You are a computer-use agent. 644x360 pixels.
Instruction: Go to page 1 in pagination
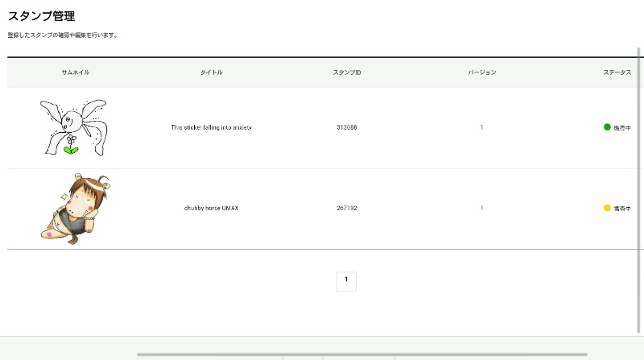(346, 280)
